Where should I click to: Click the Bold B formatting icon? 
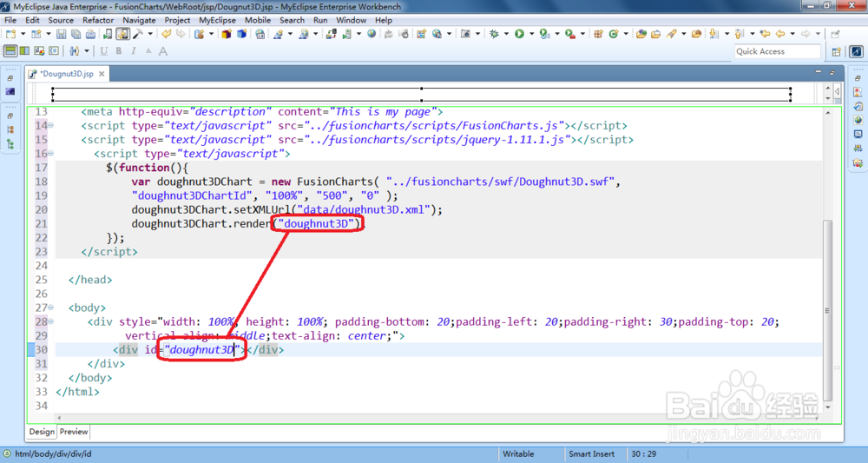118,51
